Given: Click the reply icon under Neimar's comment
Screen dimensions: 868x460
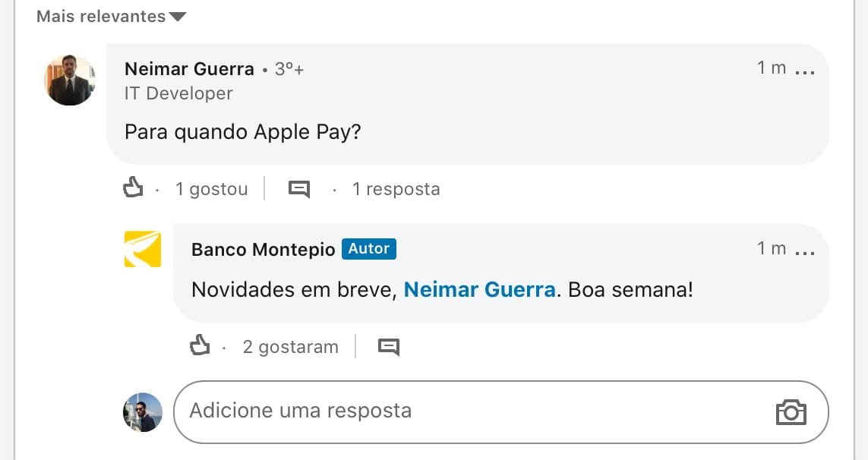Looking at the screenshot, I should coord(299,189).
